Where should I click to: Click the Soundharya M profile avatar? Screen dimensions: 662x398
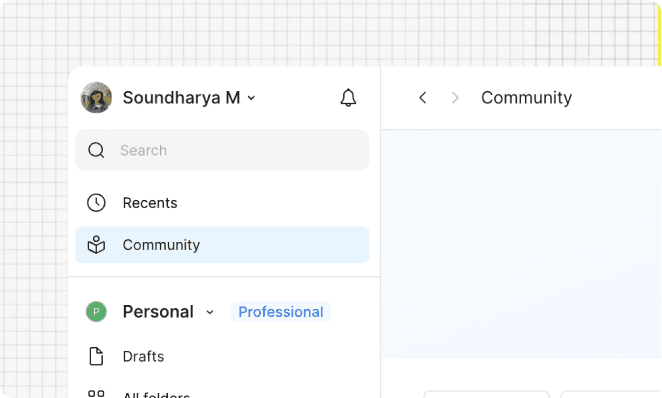[96, 97]
